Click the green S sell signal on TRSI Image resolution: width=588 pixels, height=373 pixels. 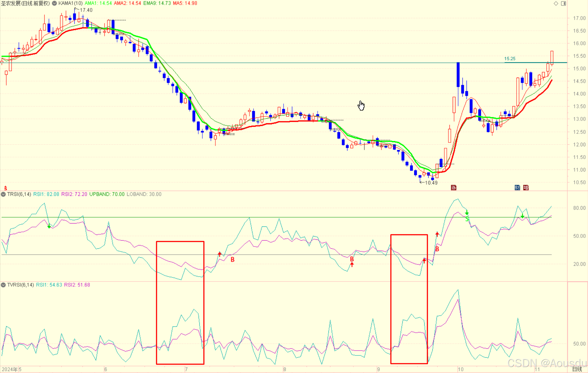point(467,219)
